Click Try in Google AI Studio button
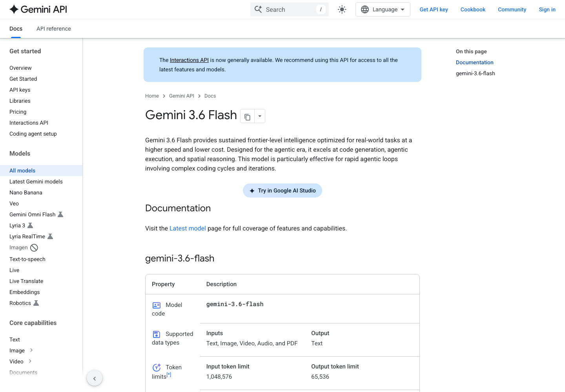Screen dimensions: 565x392 [282, 191]
